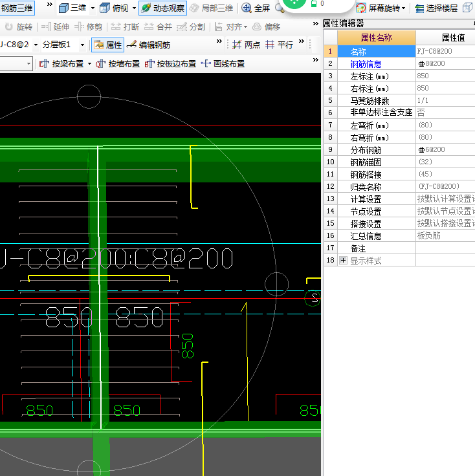This screenshot has height=476, width=475.
Task: Expand the edit toolbar overflow chevron
Action: point(316,24)
